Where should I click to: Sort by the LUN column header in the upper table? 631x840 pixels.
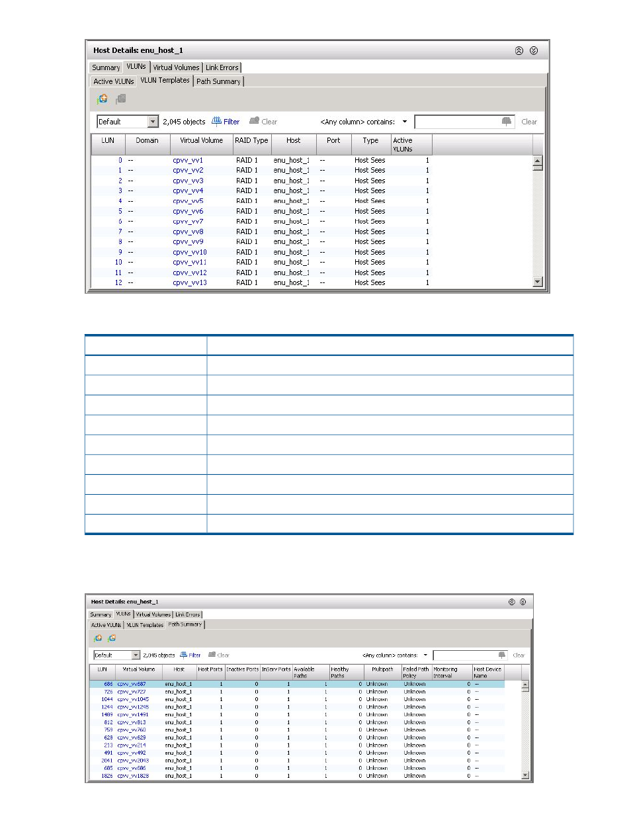tap(108, 144)
